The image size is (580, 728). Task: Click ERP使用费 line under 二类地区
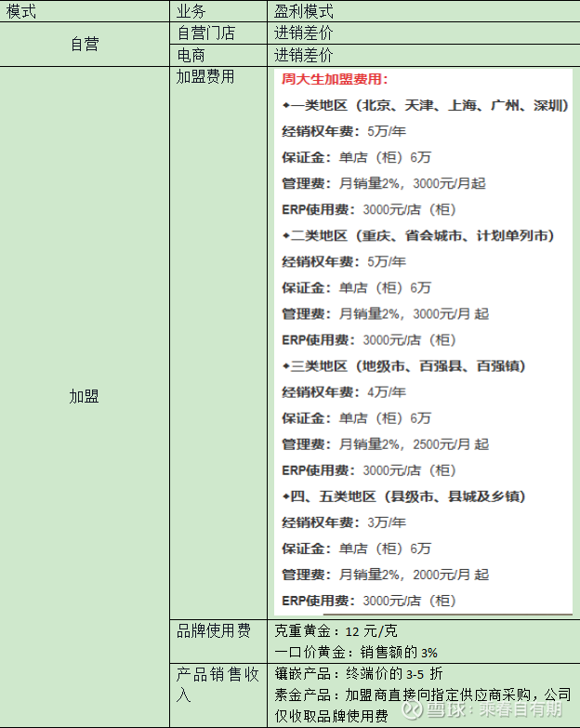click(x=369, y=340)
